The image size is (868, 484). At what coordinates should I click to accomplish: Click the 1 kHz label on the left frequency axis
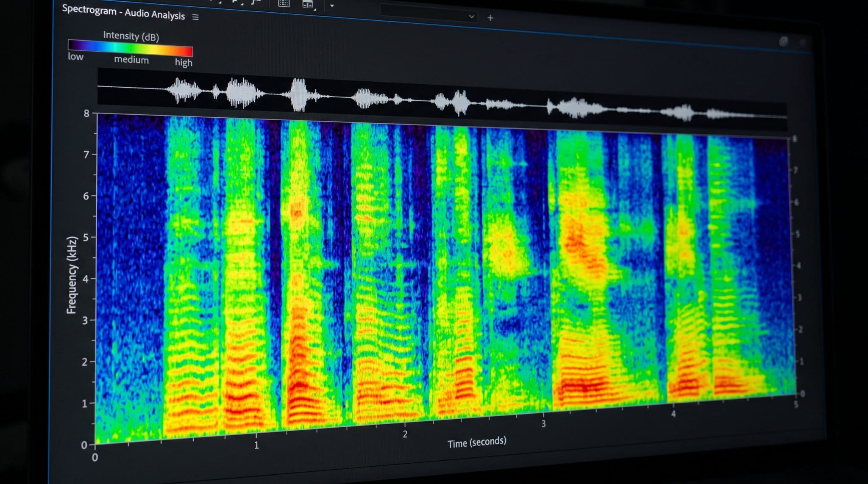(84, 404)
